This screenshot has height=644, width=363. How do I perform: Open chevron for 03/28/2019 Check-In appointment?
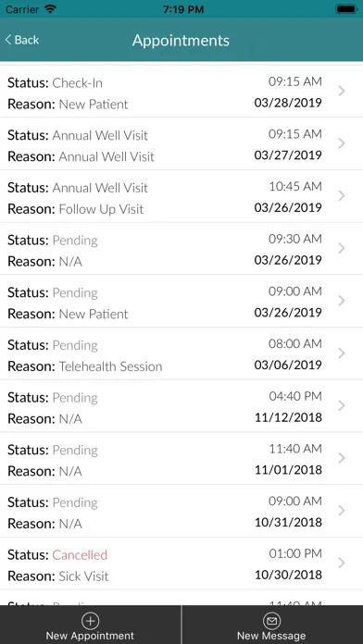(x=341, y=91)
